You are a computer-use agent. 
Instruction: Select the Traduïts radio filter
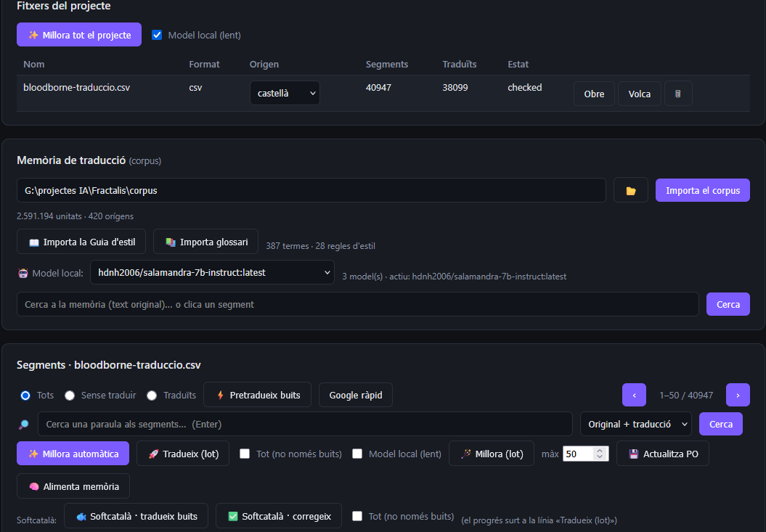point(152,396)
